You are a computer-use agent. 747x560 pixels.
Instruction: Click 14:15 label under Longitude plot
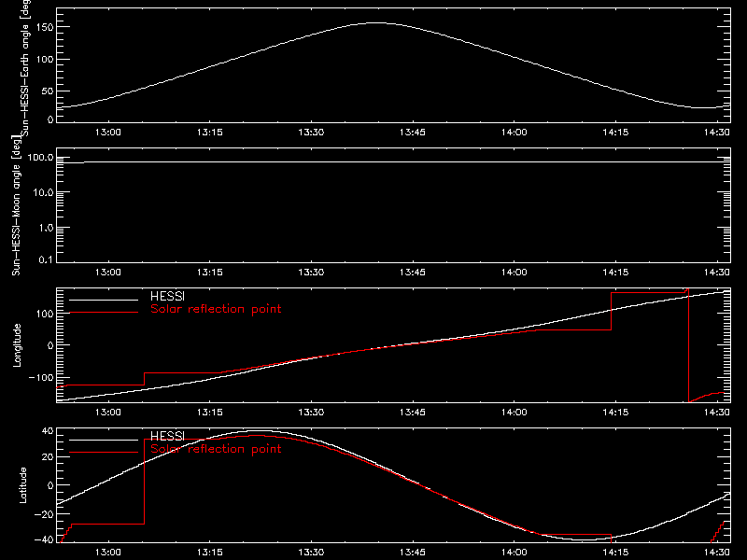(x=615, y=413)
